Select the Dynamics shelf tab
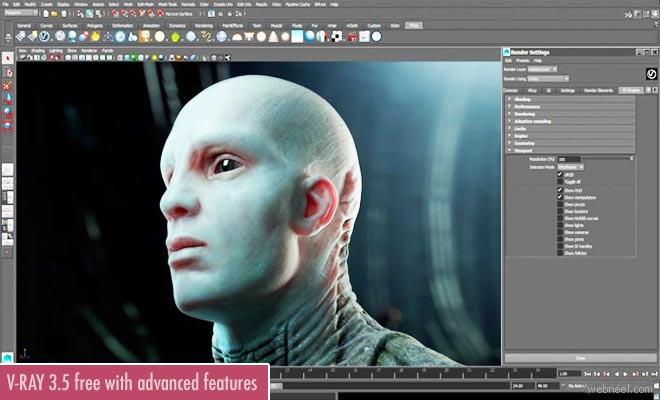This screenshot has width=660, height=400. [x=177, y=26]
